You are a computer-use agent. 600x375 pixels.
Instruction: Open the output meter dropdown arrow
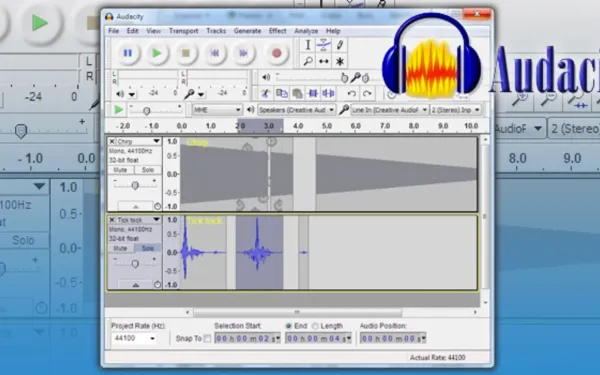132,95
